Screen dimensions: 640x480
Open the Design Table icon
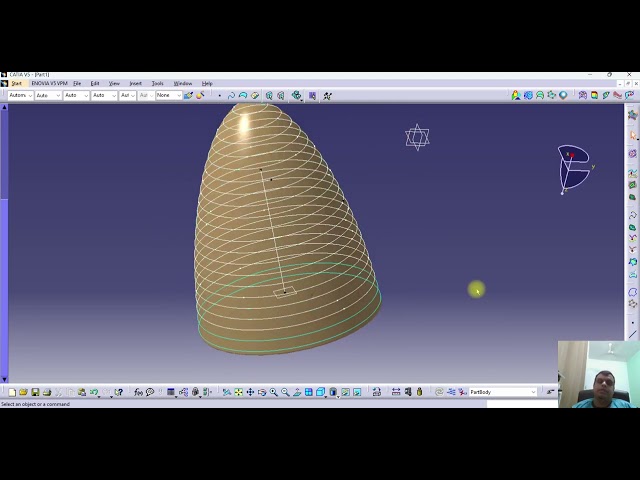tap(171, 392)
